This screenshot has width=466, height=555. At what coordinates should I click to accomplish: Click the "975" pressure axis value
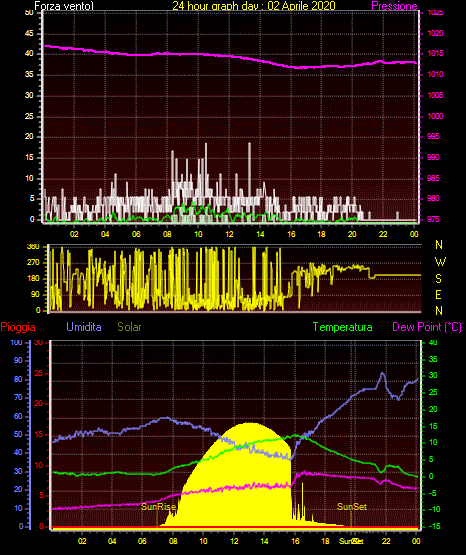(x=433, y=219)
